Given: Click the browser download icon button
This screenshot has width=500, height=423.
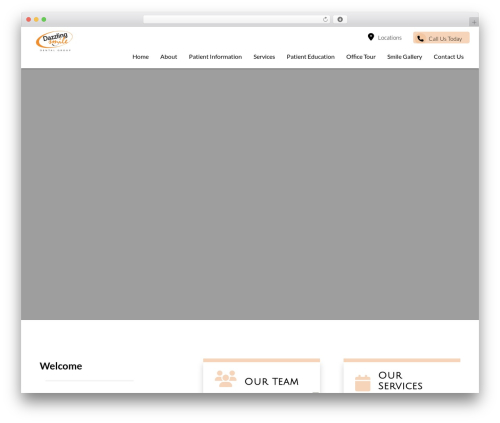Looking at the screenshot, I should pyautogui.click(x=340, y=19).
